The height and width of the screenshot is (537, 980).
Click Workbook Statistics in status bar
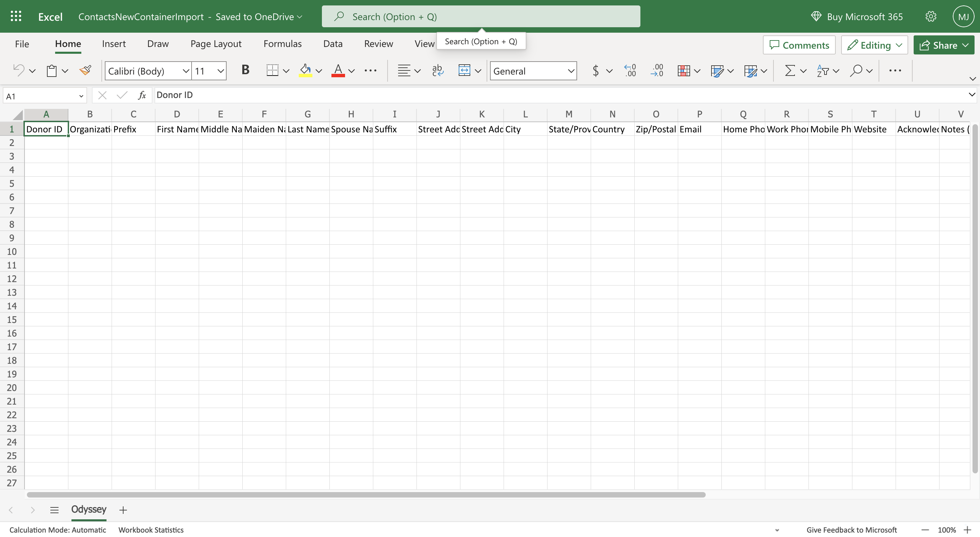151,530
